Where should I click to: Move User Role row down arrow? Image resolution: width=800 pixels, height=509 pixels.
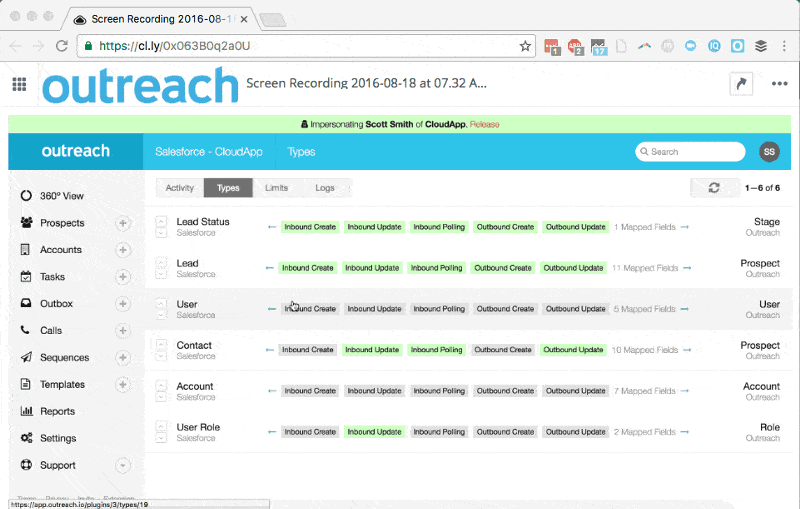coord(161,439)
